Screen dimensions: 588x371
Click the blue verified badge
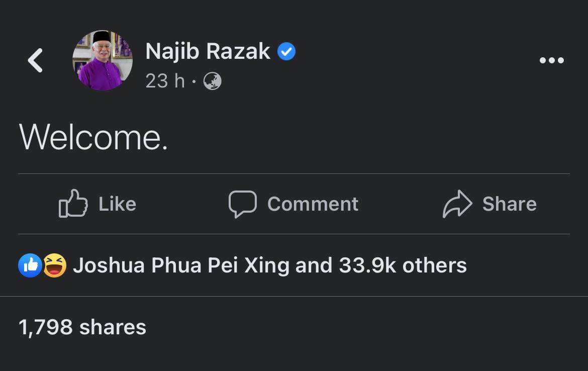286,51
